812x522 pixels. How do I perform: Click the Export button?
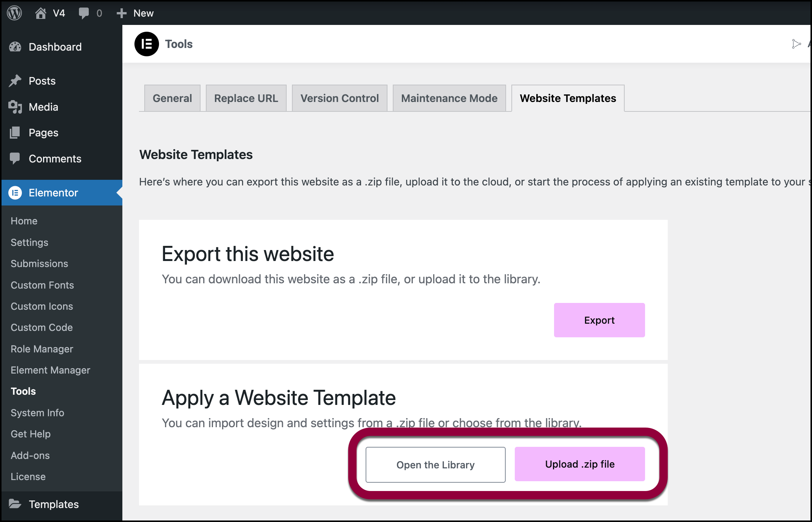(599, 320)
